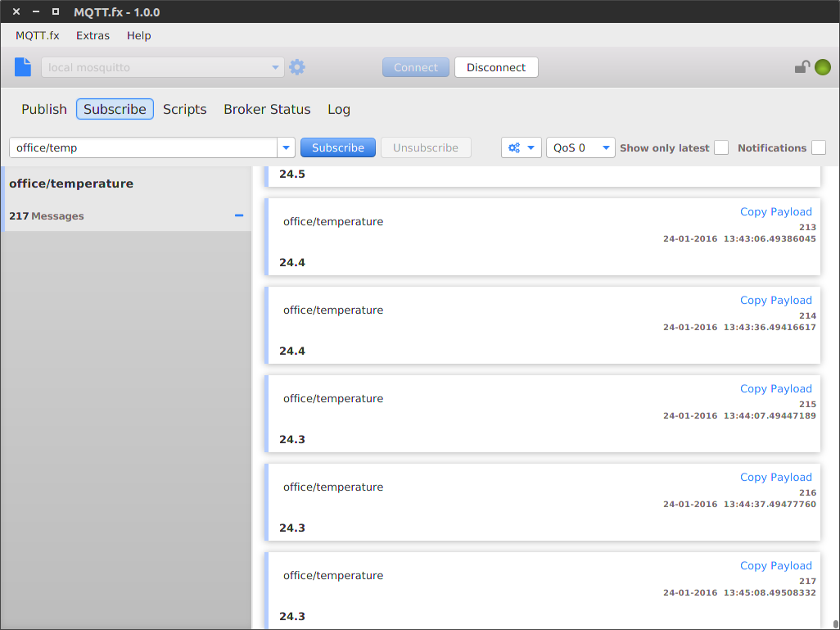Enable the Notifications checkbox
Image resolution: width=840 pixels, height=630 pixels.
(819, 147)
